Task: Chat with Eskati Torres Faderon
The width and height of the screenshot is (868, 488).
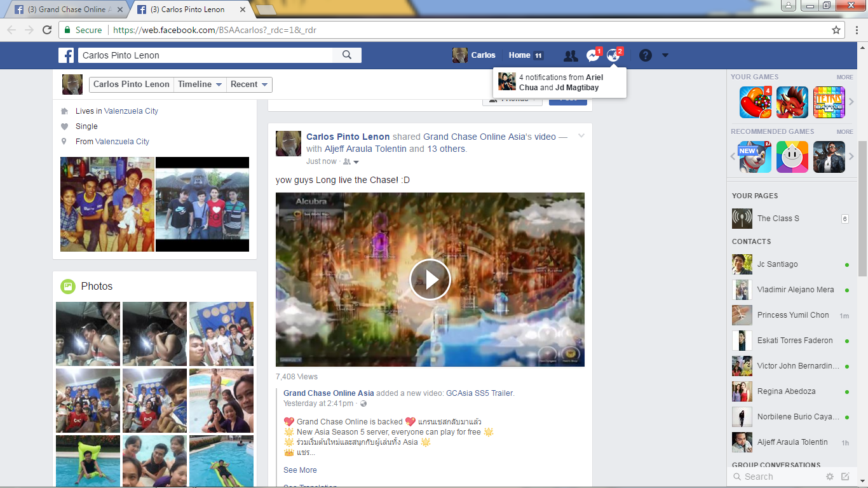Action: tap(790, 341)
